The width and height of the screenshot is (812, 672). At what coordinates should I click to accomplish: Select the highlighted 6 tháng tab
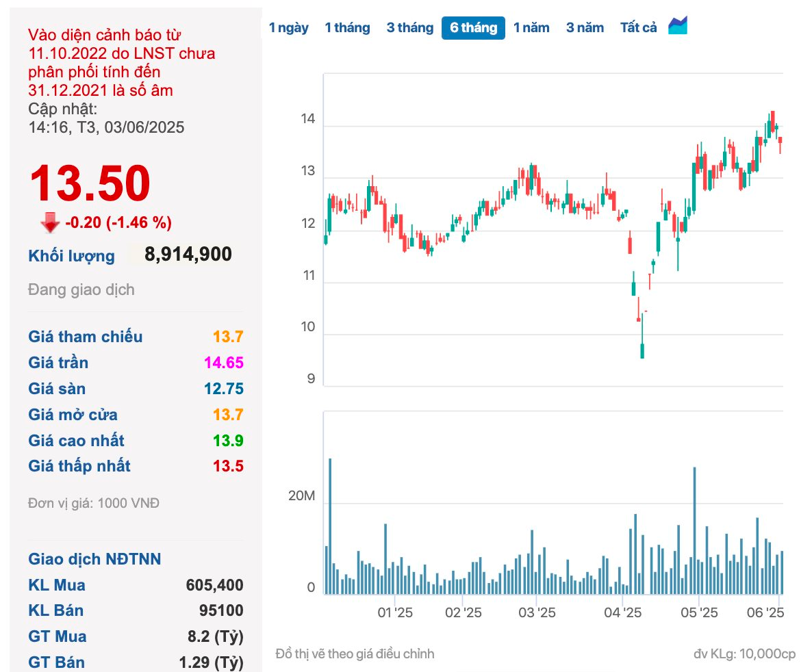473,28
